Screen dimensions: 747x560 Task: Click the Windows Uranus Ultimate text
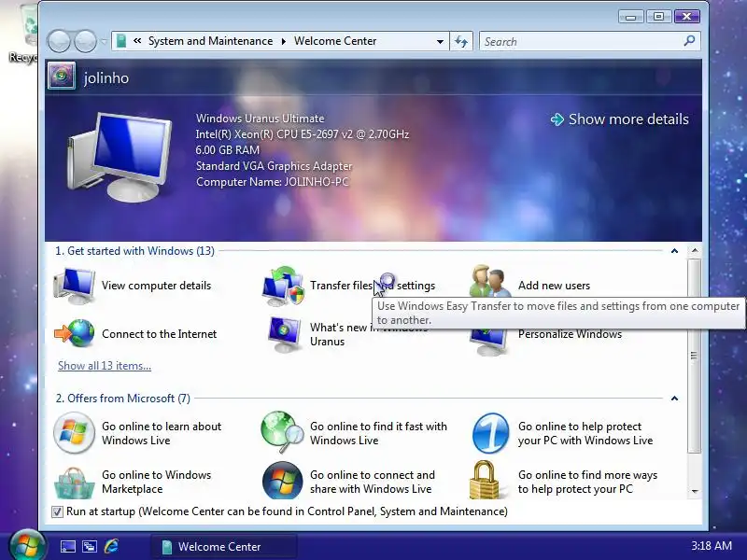pos(261,119)
